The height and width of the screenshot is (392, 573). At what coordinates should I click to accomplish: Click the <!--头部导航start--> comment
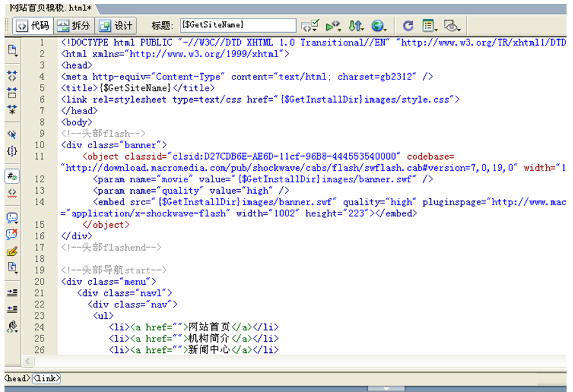coord(114,271)
